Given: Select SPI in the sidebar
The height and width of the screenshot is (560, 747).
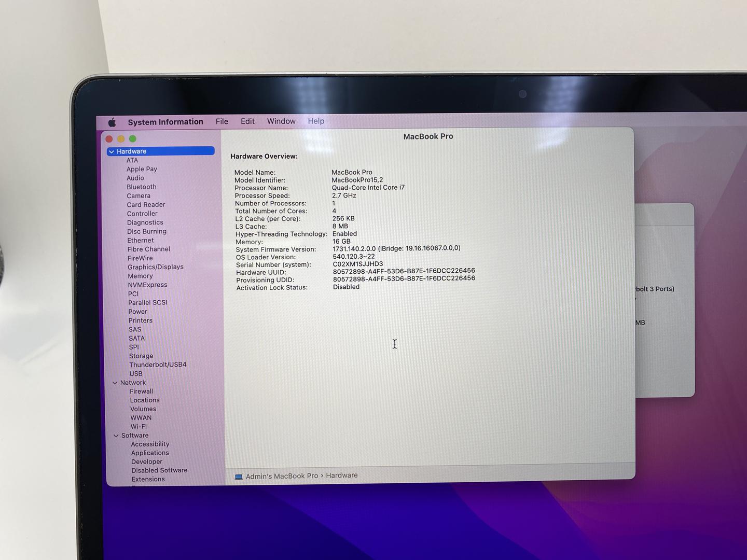Looking at the screenshot, I should (x=134, y=347).
